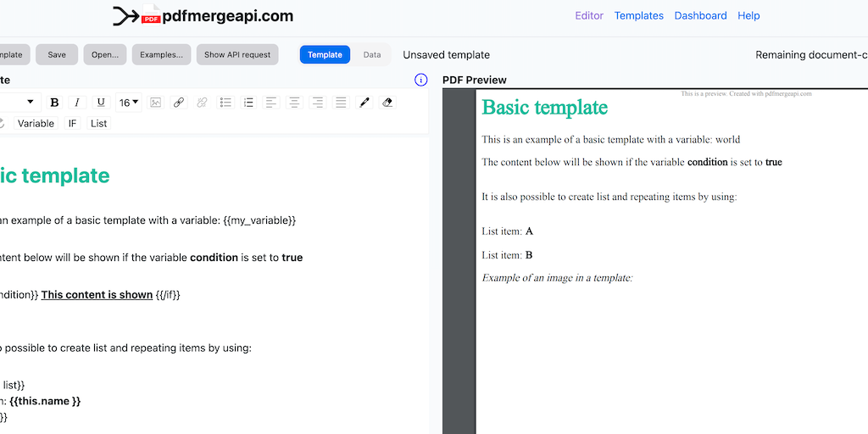Click the eraser clear-formatting icon
The height and width of the screenshot is (434, 868).
(387, 103)
